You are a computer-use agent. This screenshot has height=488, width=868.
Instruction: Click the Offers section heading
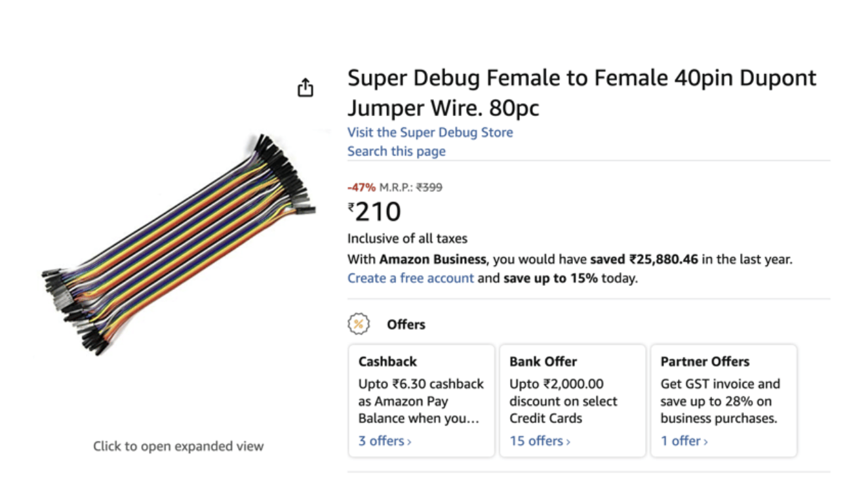[x=406, y=324]
